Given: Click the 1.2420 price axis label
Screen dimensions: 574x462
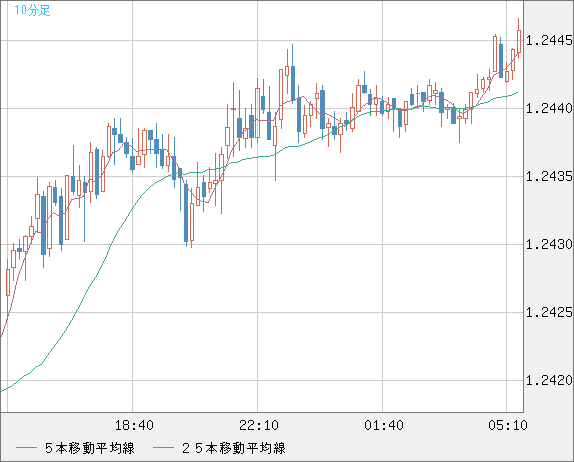Looking at the screenshot, I should (x=549, y=380).
